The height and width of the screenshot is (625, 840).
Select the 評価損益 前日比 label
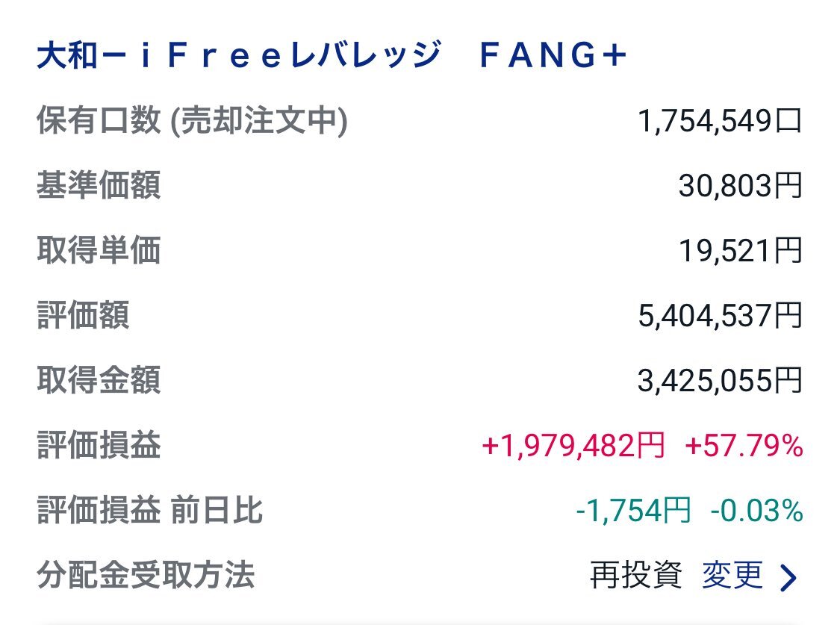[149, 510]
